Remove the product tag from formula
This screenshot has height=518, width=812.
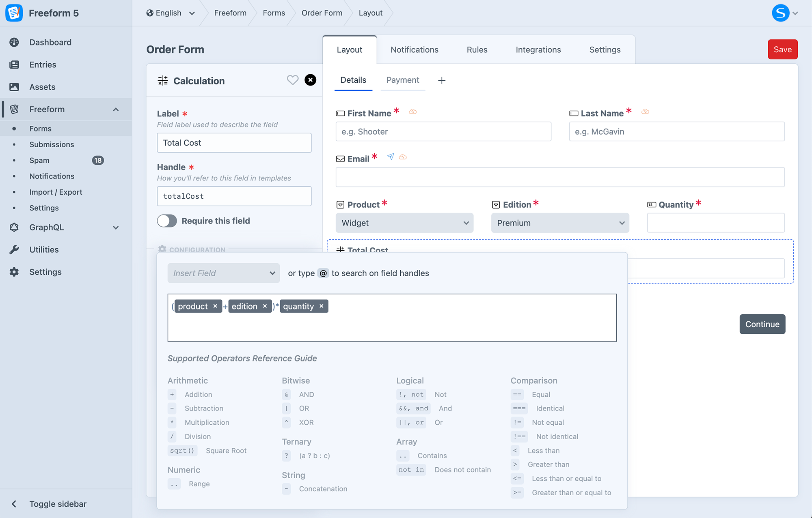pyautogui.click(x=215, y=306)
